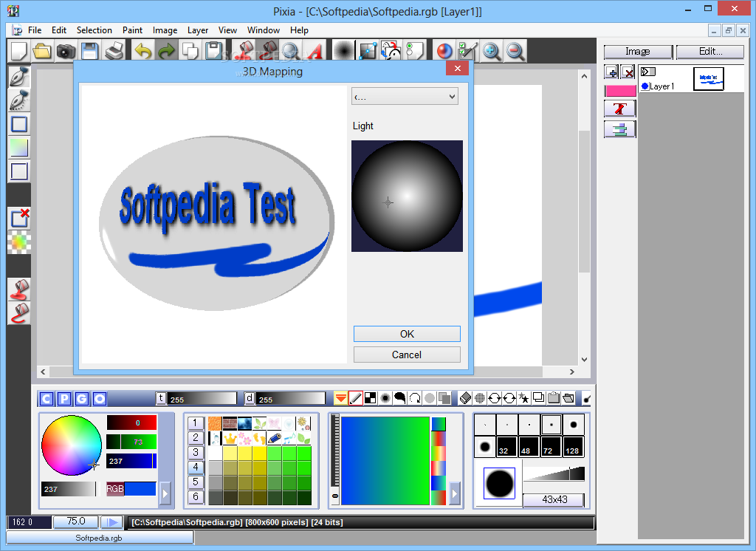This screenshot has width=756, height=551.
Task: Expand the color panel arrow
Action: [x=165, y=493]
